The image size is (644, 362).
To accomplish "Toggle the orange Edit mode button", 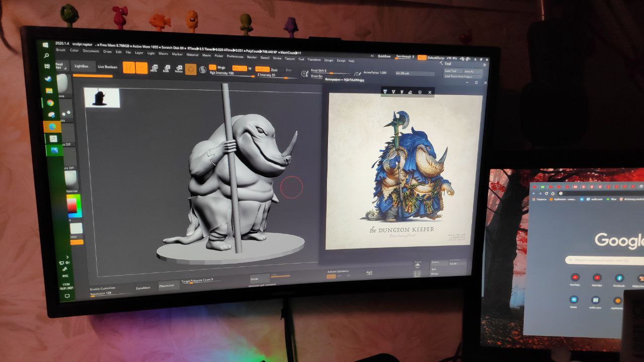I will [x=129, y=67].
